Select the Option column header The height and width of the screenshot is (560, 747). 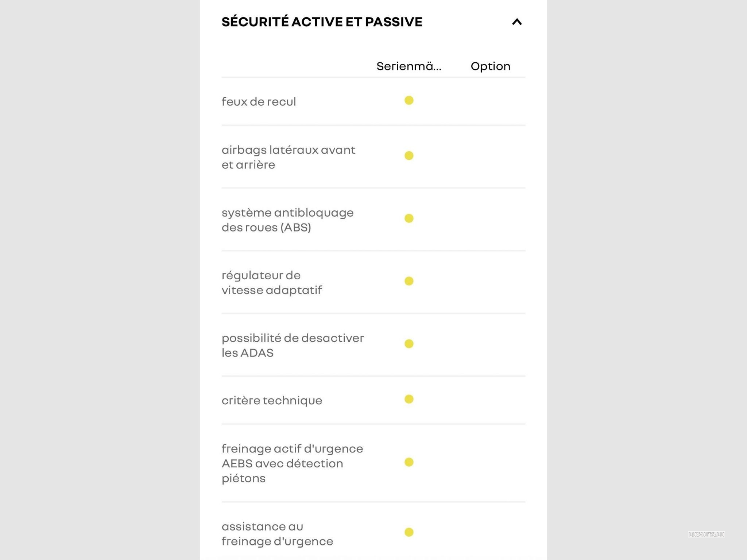(490, 66)
